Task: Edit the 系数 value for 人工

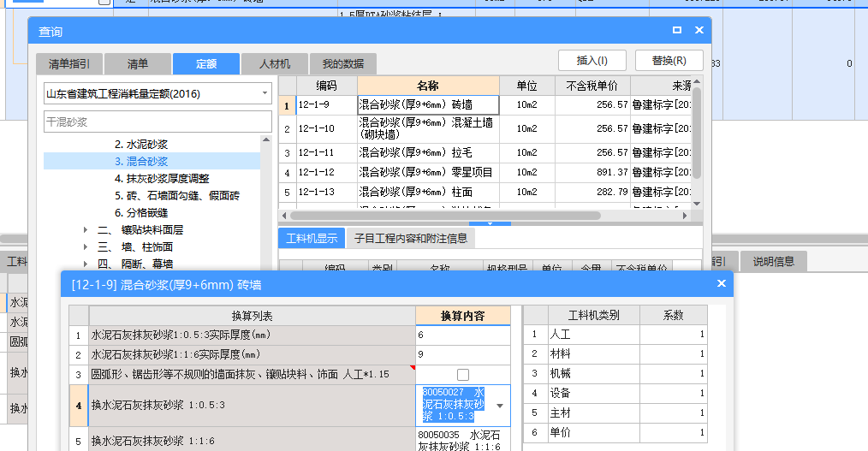Action: [x=674, y=335]
